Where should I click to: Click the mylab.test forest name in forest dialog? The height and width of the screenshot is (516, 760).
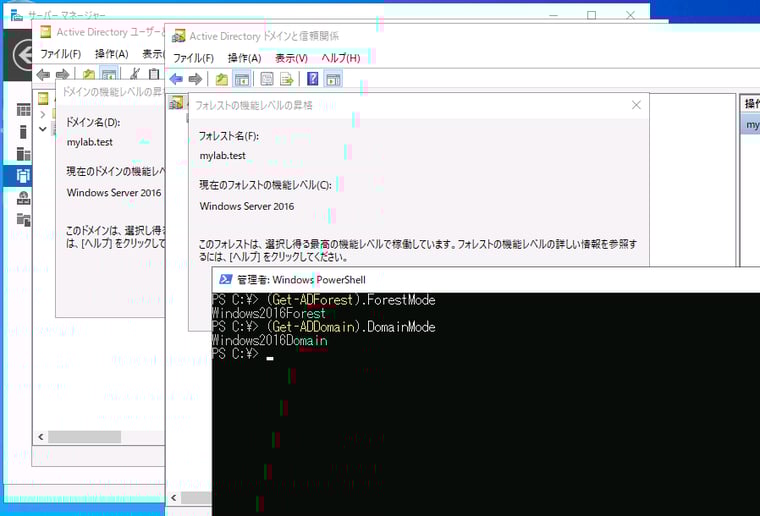coord(222,156)
